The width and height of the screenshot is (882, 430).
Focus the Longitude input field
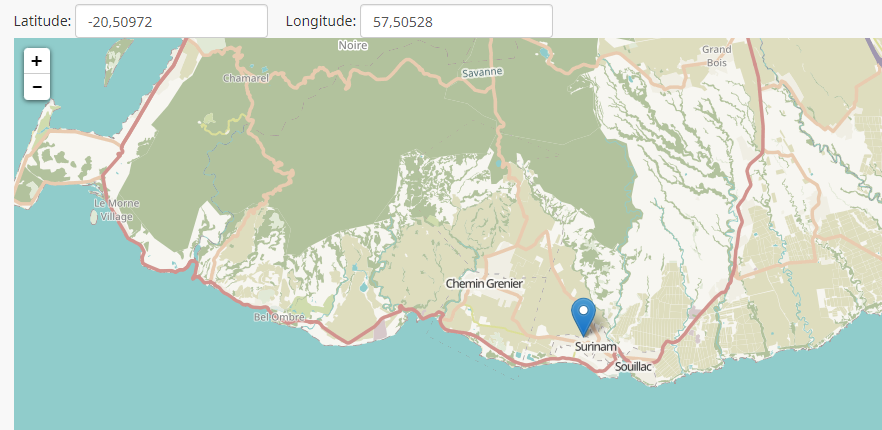tap(456, 21)
